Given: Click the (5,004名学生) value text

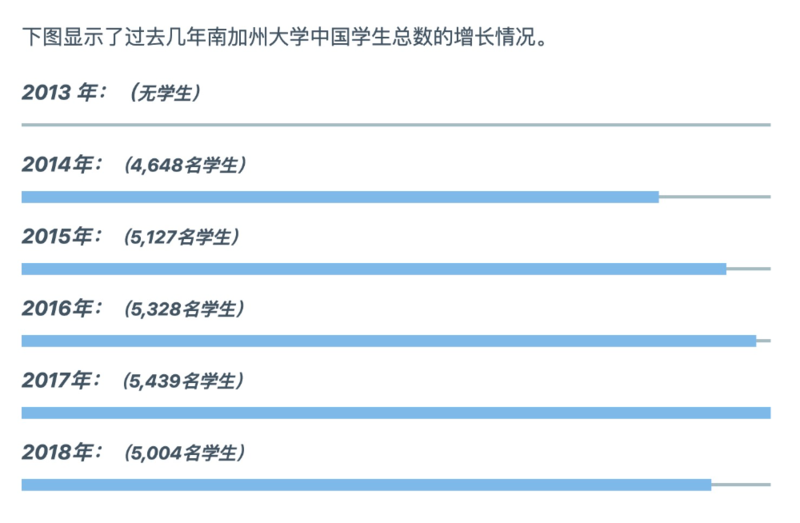Looking at the screenshot, I should [x=185, y=453].
